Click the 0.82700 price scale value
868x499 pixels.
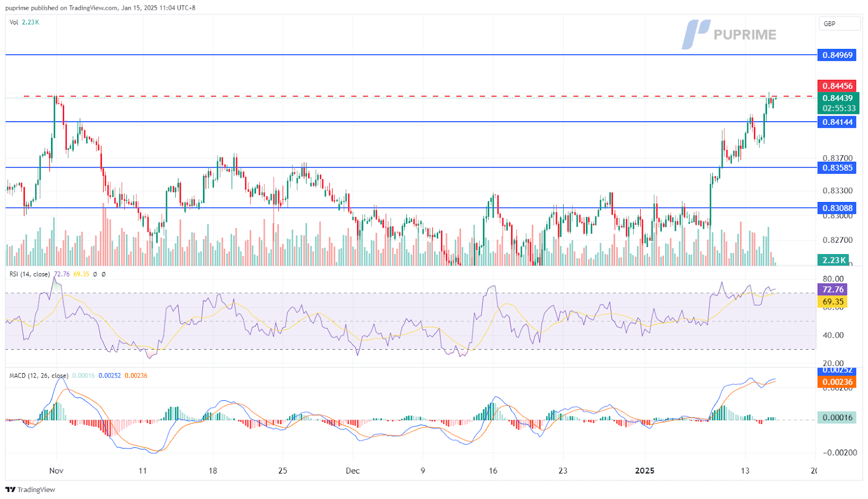tap(838, 239)
